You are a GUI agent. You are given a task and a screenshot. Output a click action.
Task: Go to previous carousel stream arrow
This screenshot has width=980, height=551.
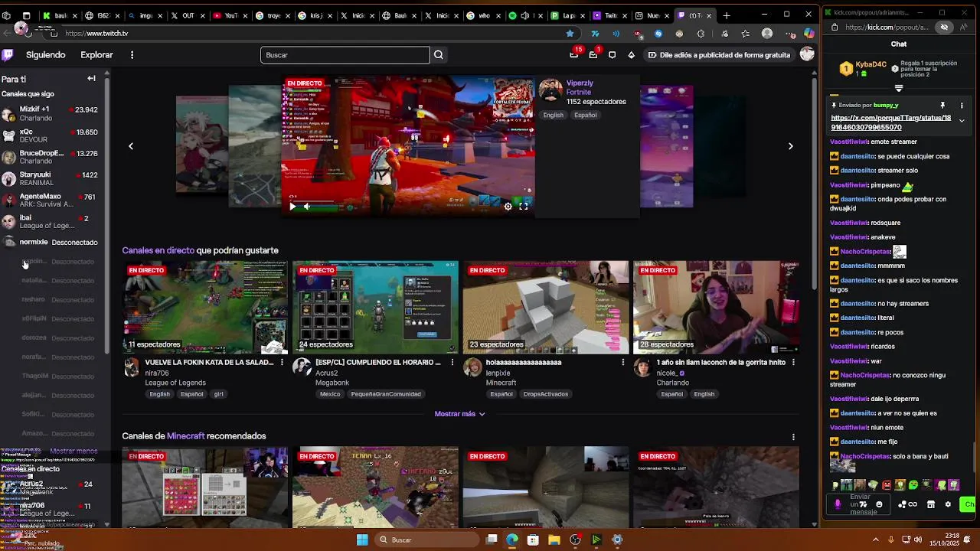[x=130, y=146]
